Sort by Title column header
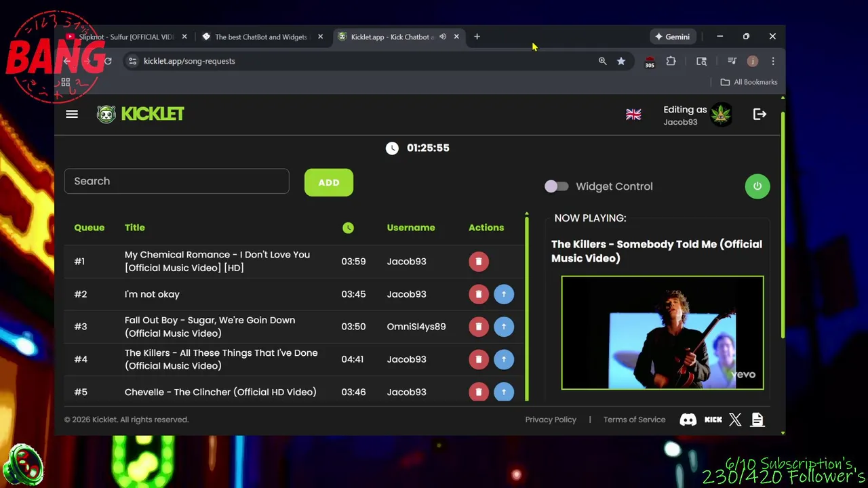 click(135, 228)
